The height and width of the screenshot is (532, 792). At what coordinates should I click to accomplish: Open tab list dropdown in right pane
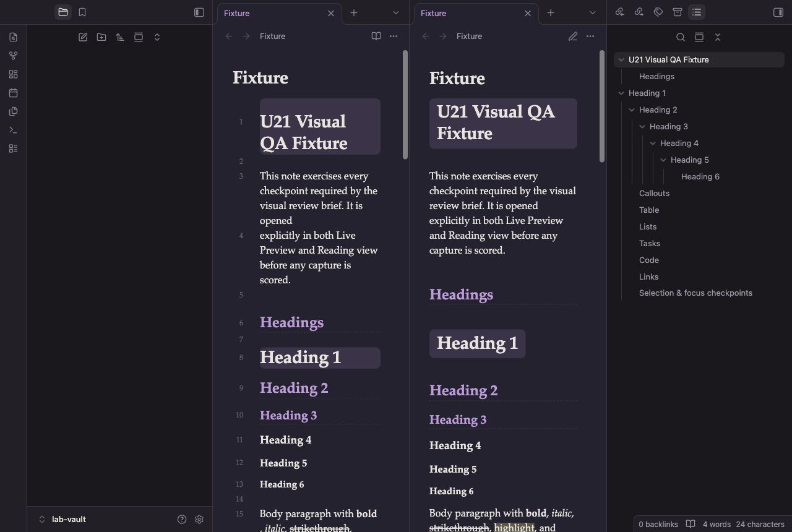click(593, 13)
